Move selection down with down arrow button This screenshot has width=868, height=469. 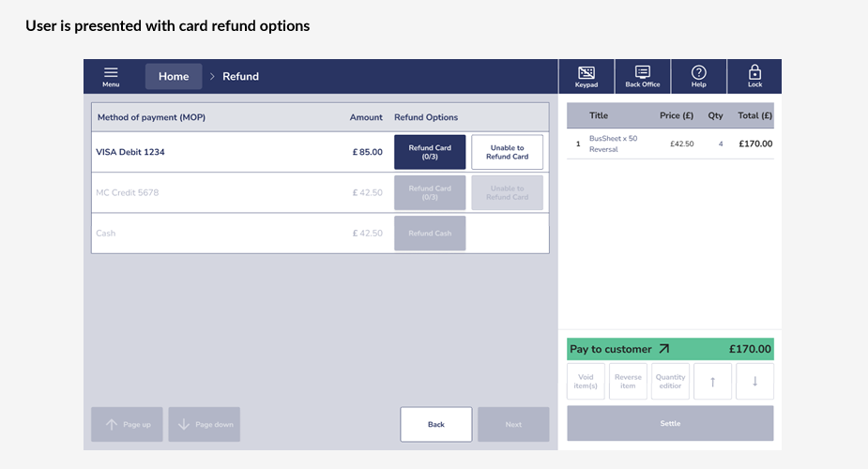pyautogui.click(x=754, y=381)
